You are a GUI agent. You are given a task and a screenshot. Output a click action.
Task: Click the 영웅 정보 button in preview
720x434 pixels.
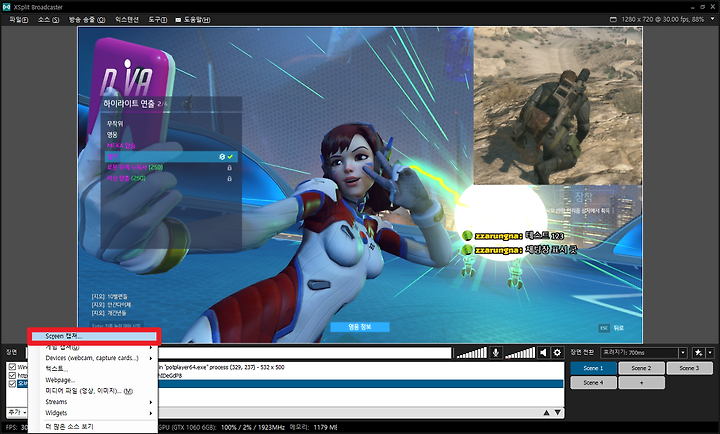coord(360,327)
